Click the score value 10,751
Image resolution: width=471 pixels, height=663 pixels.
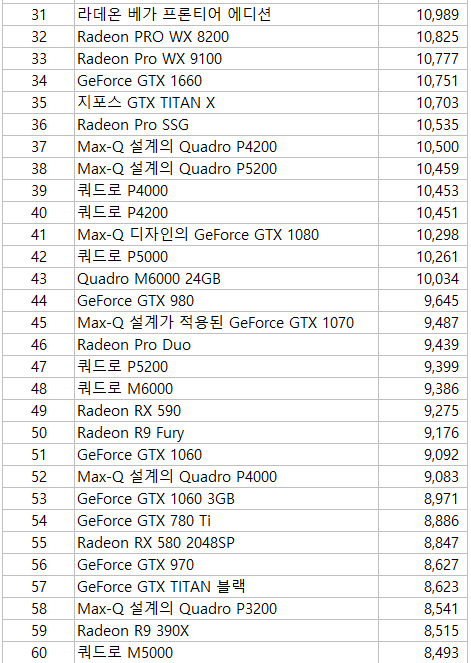[438, 81]
